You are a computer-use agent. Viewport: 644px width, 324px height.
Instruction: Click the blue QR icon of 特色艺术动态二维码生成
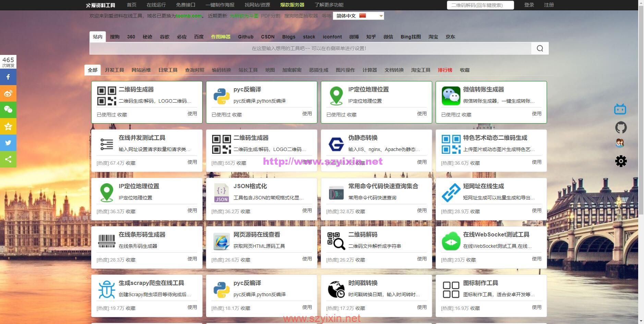pos(451,144)
